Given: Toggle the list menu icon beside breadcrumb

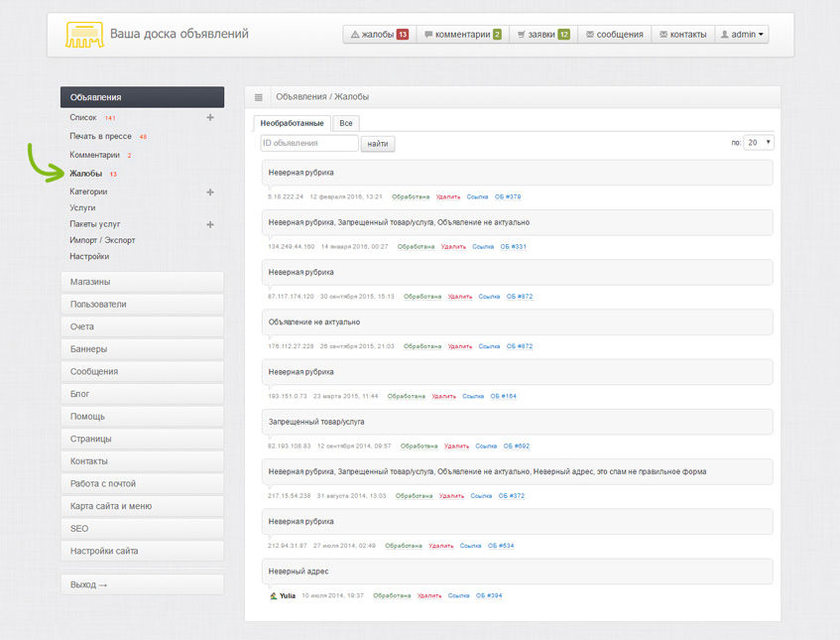Looking at the screenshot, I should (258, 97).
